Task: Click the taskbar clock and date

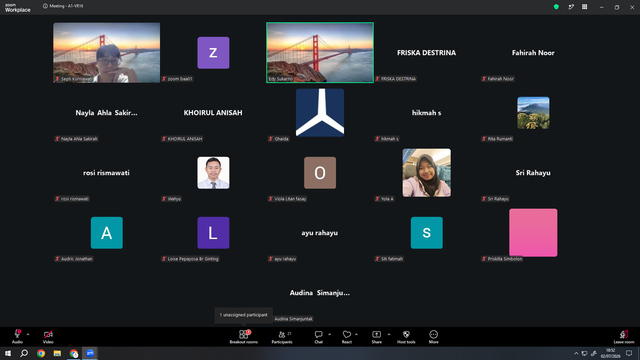Action: (610, 353)
